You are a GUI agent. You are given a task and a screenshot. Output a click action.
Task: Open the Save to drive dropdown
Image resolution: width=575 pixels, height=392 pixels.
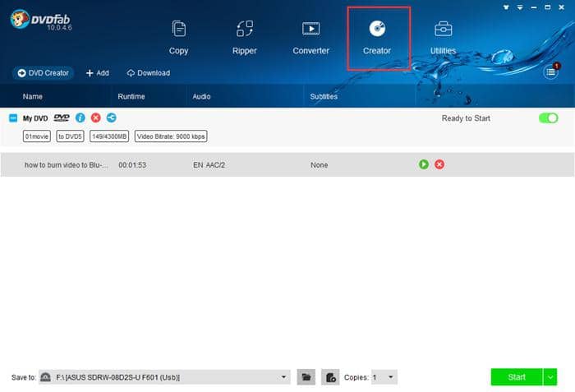(164, 377)
